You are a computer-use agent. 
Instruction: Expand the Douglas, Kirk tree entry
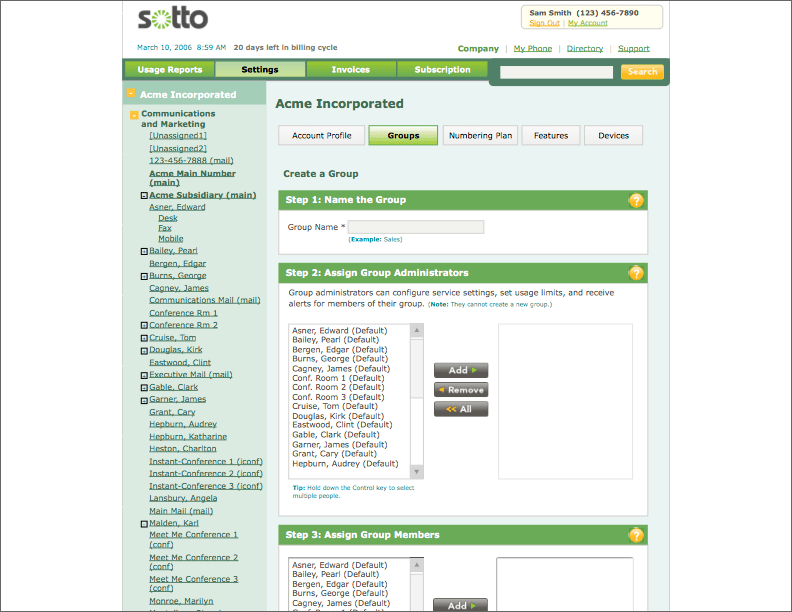144,351
